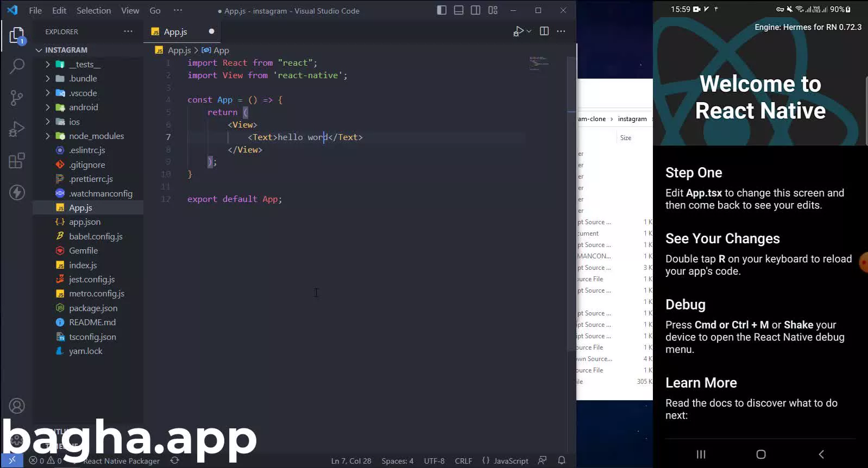This screenshot has width=868, height=468.
Task: Open the Gemfile file
Action: pyautogui.click(x=88, y=250)
